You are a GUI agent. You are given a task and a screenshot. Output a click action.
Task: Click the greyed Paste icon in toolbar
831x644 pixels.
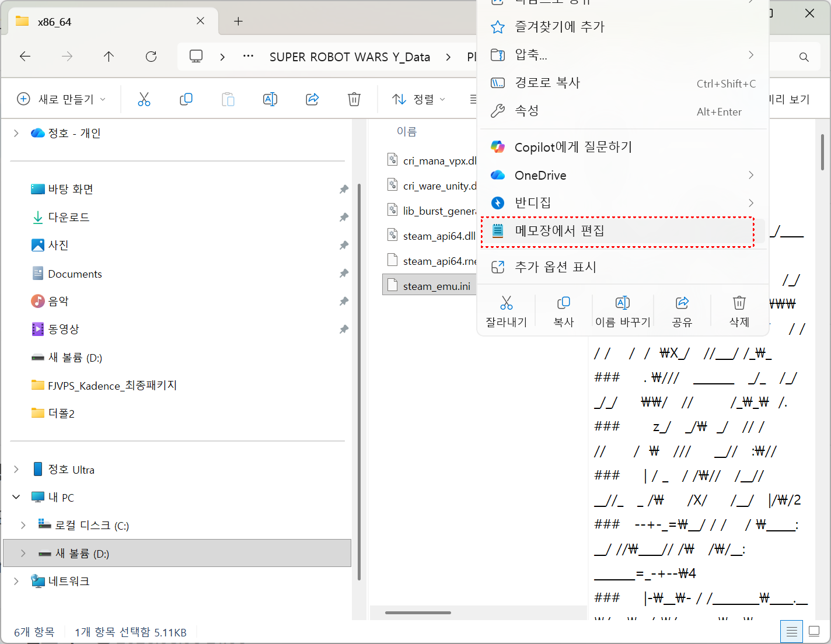228,99
